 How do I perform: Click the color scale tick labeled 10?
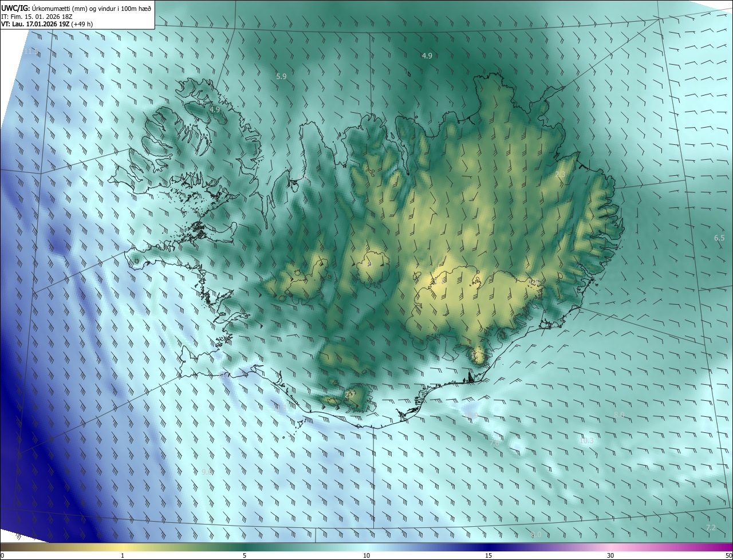(366, 556)
